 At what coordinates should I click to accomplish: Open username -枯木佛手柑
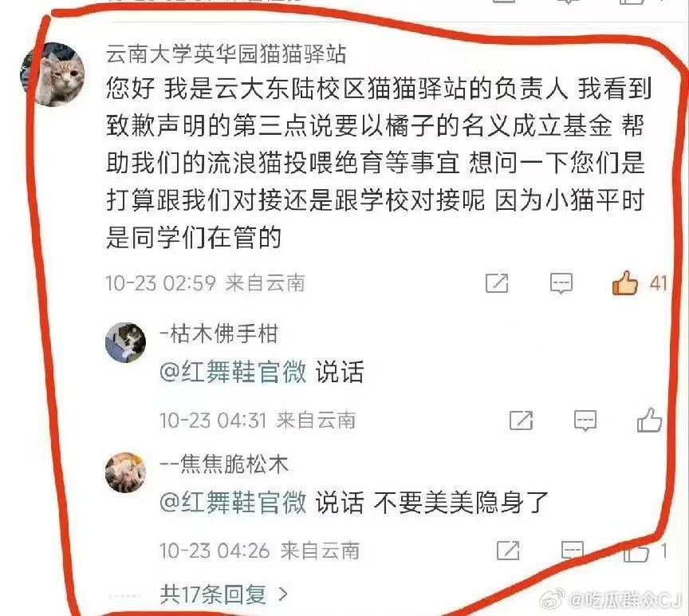tap(219, 334)
